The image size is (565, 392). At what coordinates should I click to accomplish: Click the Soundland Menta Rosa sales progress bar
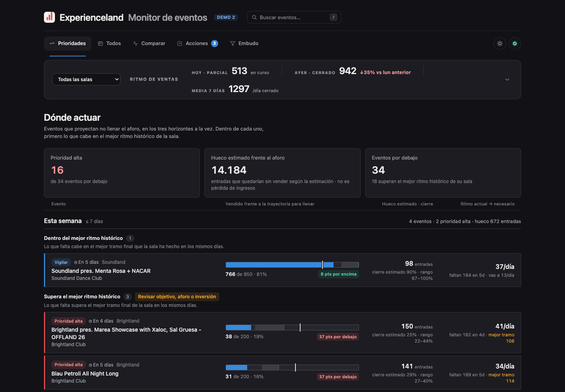point(292,265)
